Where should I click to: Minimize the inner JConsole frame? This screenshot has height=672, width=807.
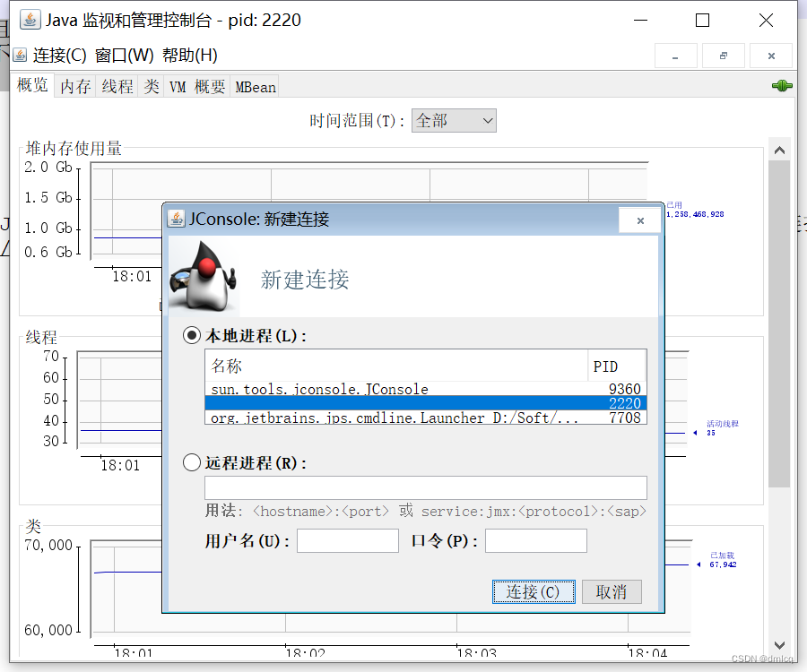click(675, 56)
